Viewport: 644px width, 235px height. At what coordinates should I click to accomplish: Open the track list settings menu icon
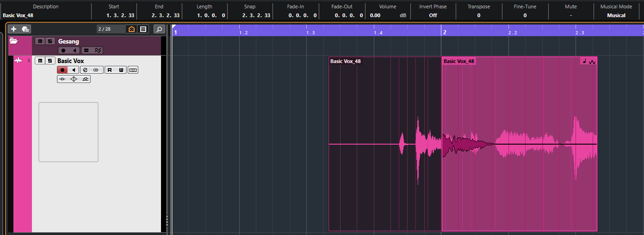tap(143, 29)
